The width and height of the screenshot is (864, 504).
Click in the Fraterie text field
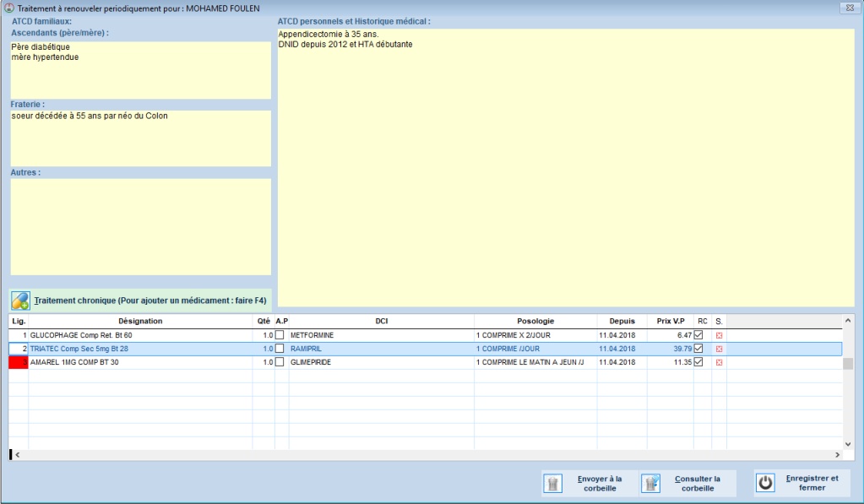point(140,138)
